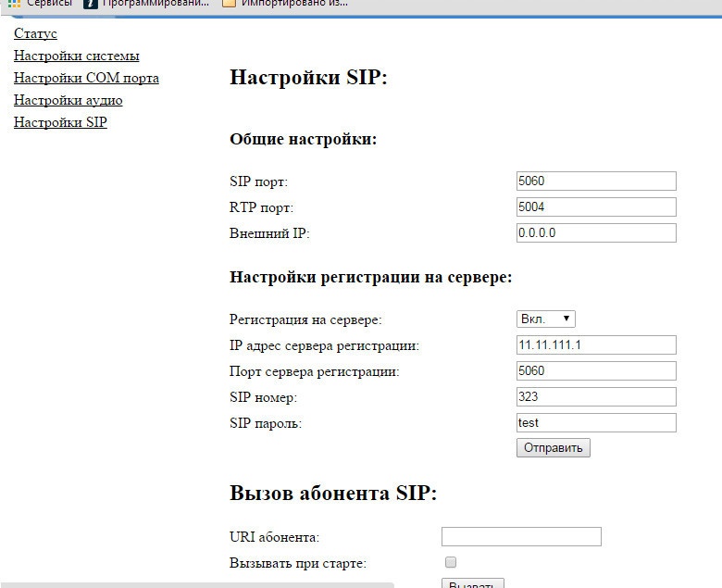Click the RTP порт input field
This screenshot has width=722, height=588.
596,206
